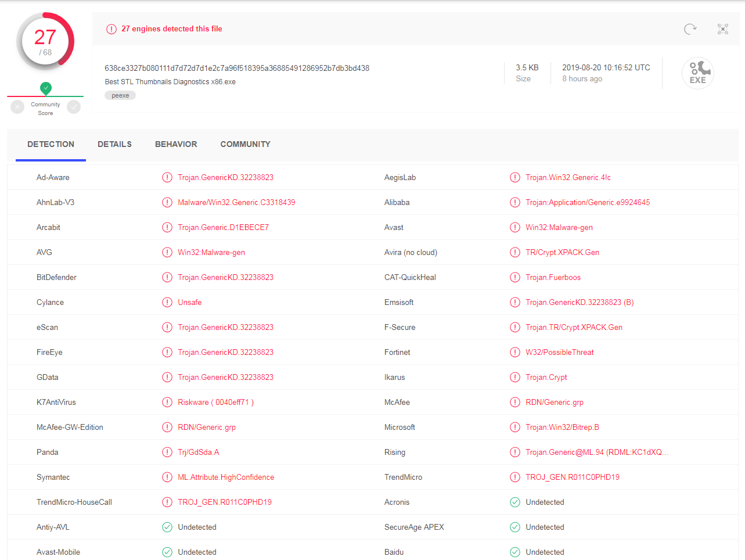The image size is (745, 560).
Task: Switch to the Details tab
Action: [x=114, y=144]
